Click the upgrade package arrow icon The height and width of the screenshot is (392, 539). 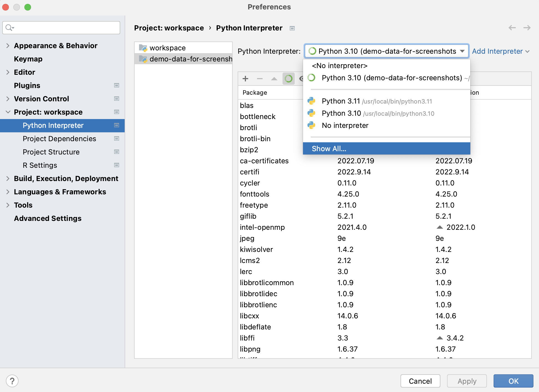click(x=274, y=79)
